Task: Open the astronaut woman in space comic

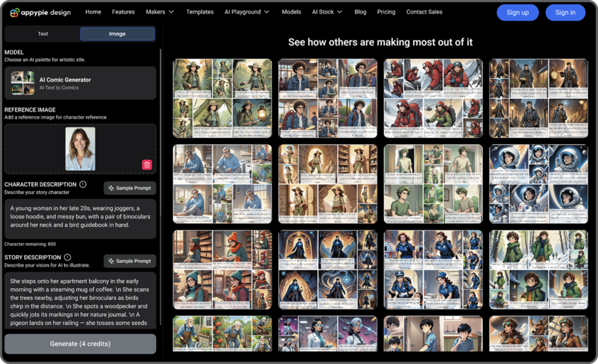Action: pyautogui.click(x=538, y=183)
